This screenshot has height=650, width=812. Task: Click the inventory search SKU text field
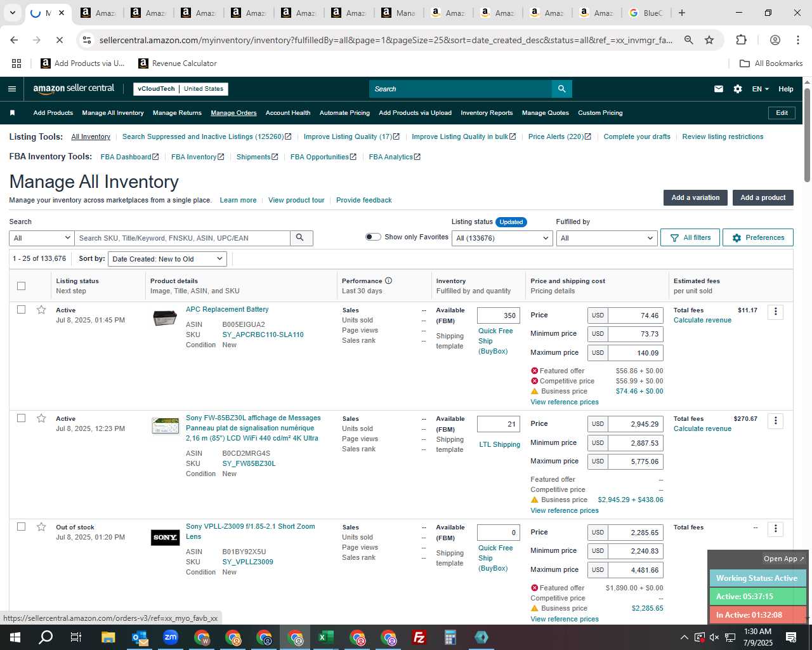[x=183, y=238]
